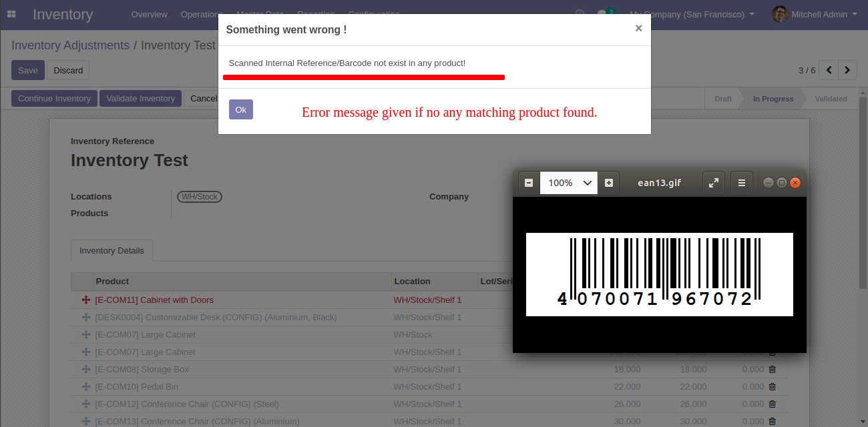
Task: Click '[DESK0004] Customizable Desk' product cell
Action: coord(216,318)
